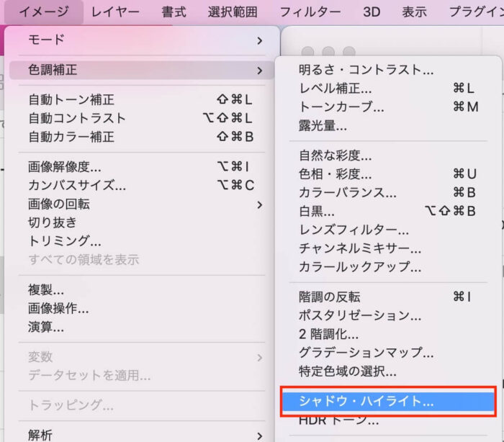Select トリミング command
Image resolution: width=504 pixels, height=442 pixels.
pos(142,241)
